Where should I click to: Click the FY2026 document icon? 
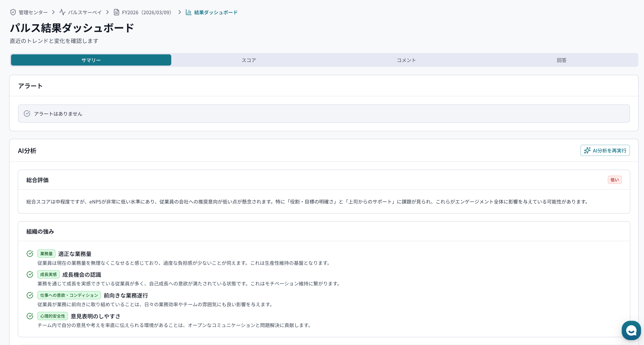(116, 12)
